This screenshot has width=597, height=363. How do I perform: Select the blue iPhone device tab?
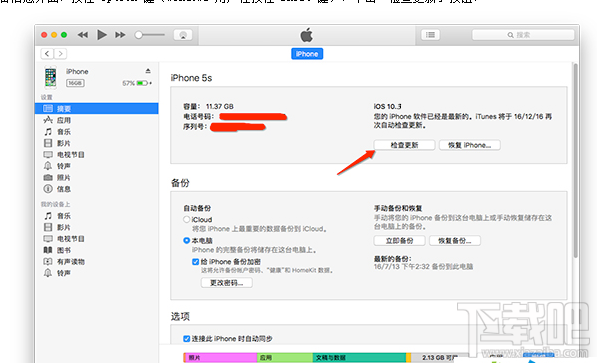coord(307,54)
